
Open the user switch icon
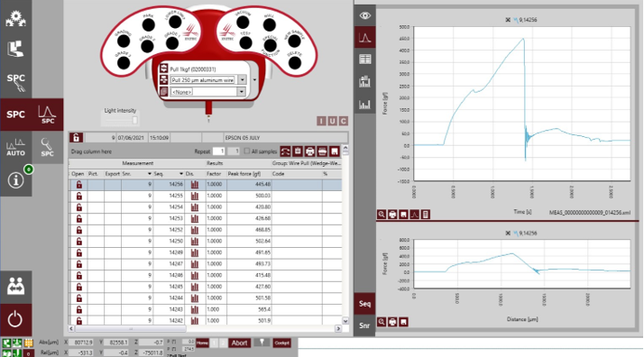click(x=15, y=286)
